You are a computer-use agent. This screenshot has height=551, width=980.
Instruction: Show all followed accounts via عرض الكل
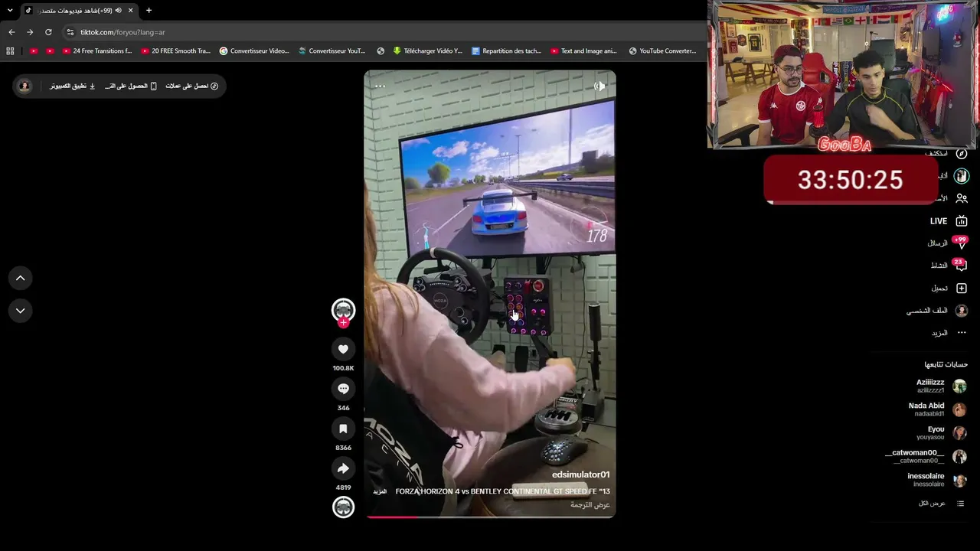click(x=941, y=504)
